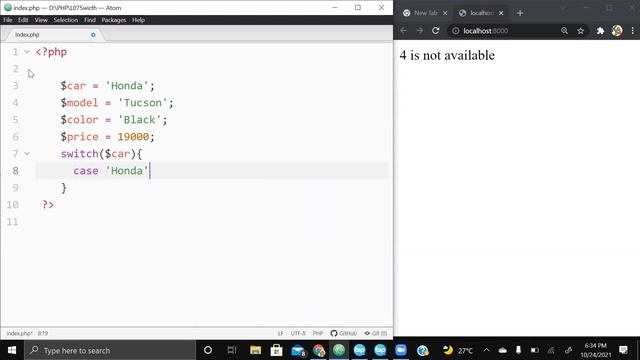Open File Explorer from taskbar
The height and width of the screenshot is (360, 640).
pyautogui.click(x=256, y=350)
